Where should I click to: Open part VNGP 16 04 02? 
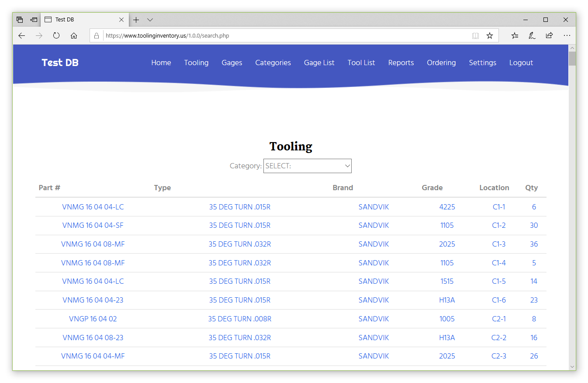point(93,319)
